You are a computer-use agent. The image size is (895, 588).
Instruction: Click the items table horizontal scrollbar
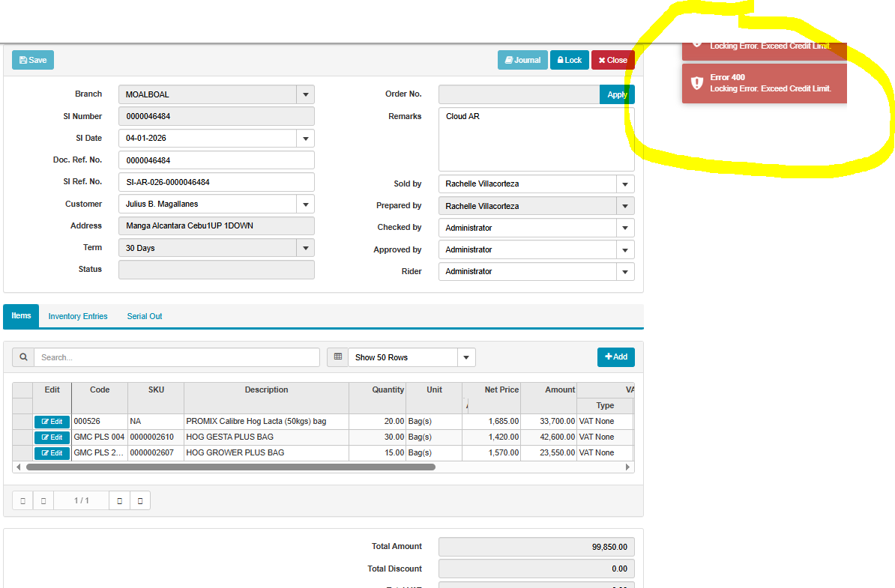[x=230, y=467]
